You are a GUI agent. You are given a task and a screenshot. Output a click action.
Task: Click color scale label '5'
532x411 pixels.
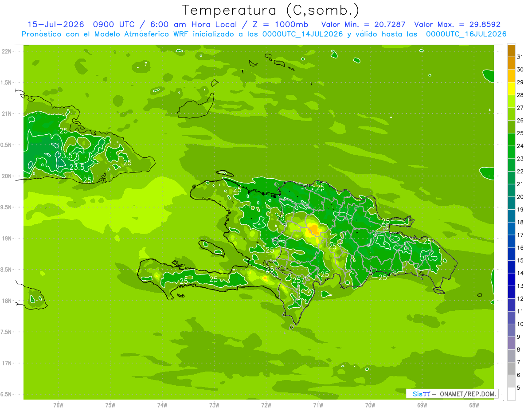click(x=518, y=388)
